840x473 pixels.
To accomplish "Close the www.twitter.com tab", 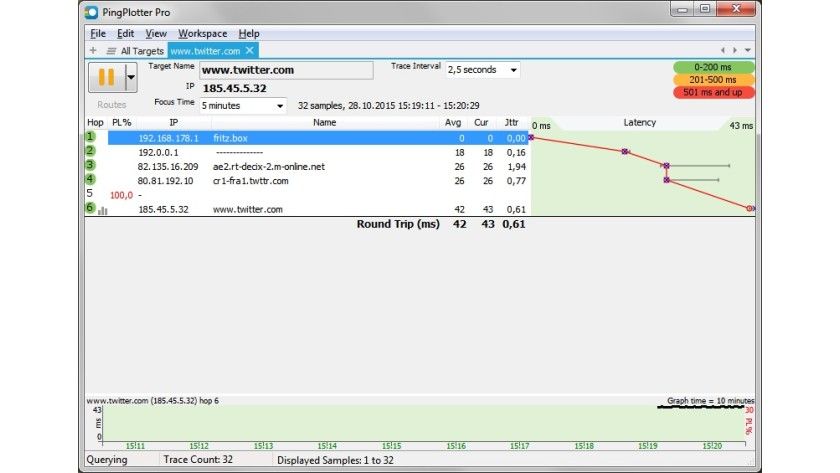I will [250, 50].
